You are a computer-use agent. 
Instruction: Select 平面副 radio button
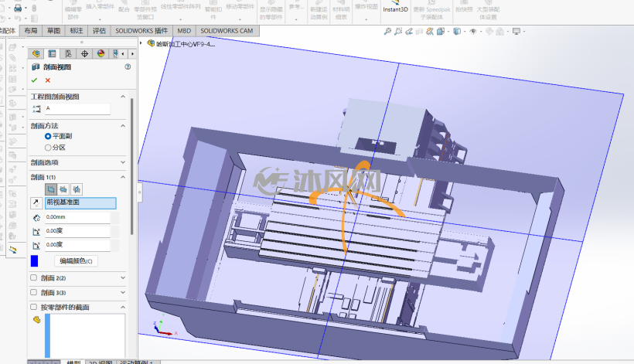[48, 137]
